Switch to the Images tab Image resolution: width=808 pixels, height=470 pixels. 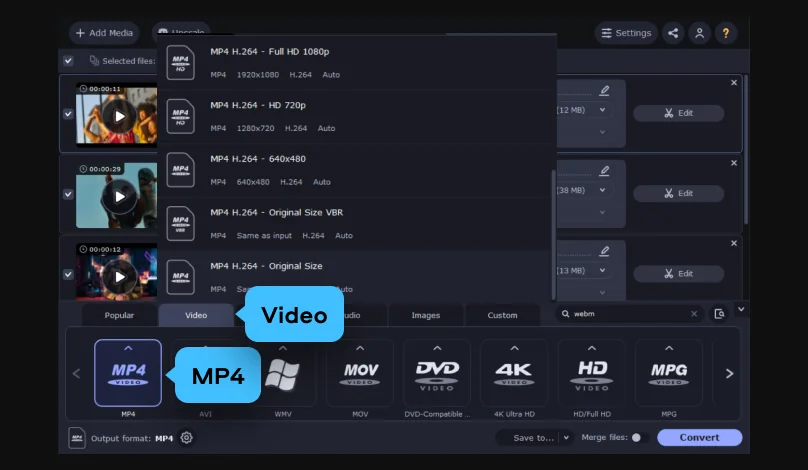coord(426,315)
